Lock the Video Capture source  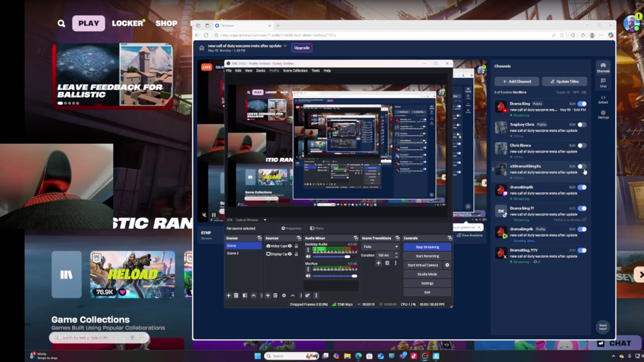click(x=296, y=246)
